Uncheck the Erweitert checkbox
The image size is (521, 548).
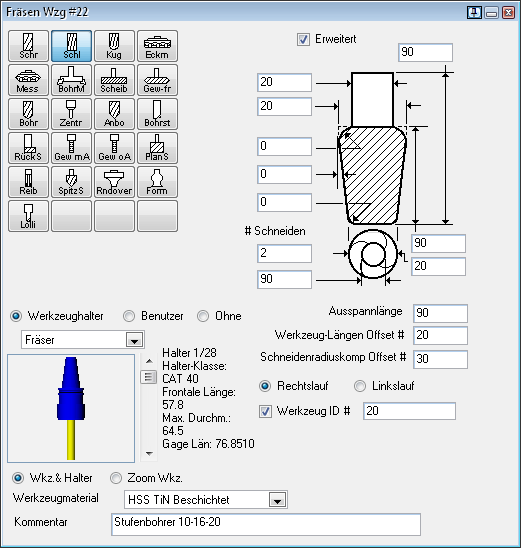coord(303,39)
